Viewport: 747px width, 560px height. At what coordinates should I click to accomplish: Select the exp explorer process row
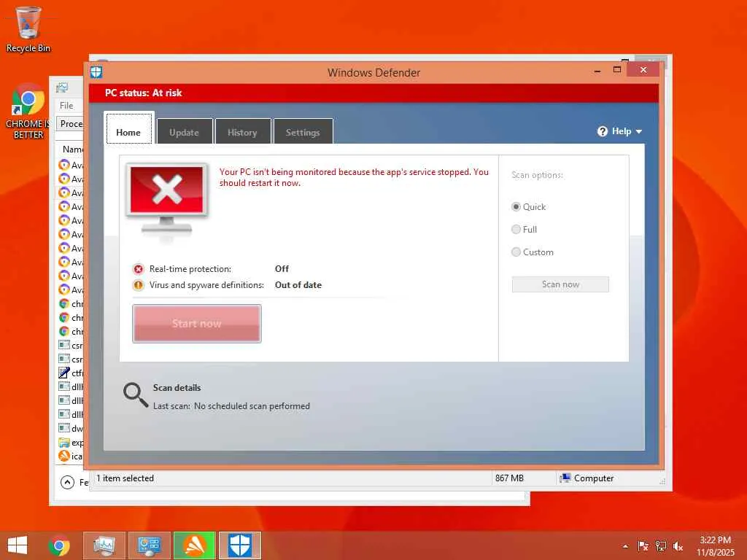pyautogui.click(x=71, y=443)
